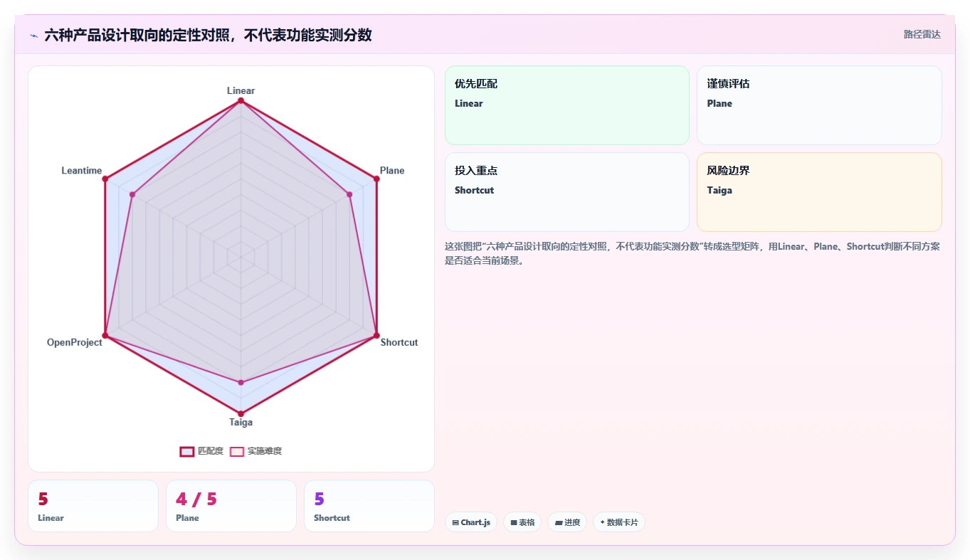Viewport: 970px width, 560px height.
Task: Toggle the 匹配度 legend dataset
Action: pyautogui.click(x=202, y=451)
